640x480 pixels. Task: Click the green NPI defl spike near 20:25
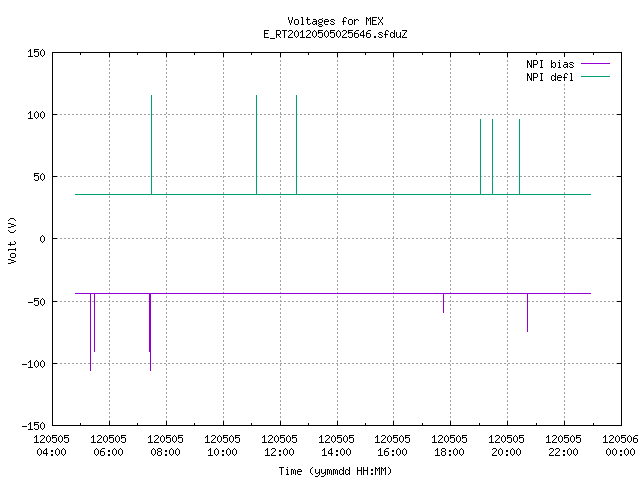519,157
